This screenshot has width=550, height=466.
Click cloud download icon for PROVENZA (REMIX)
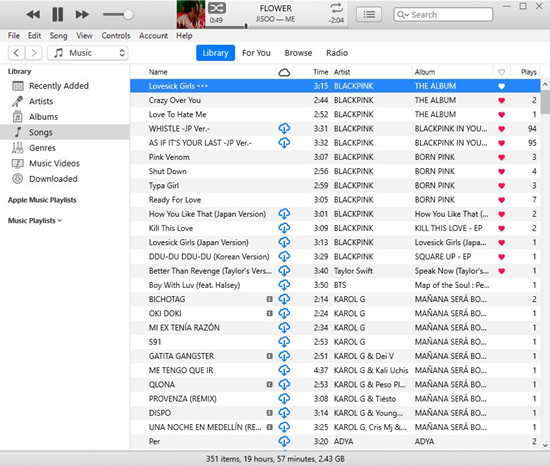tap(284, 399)
